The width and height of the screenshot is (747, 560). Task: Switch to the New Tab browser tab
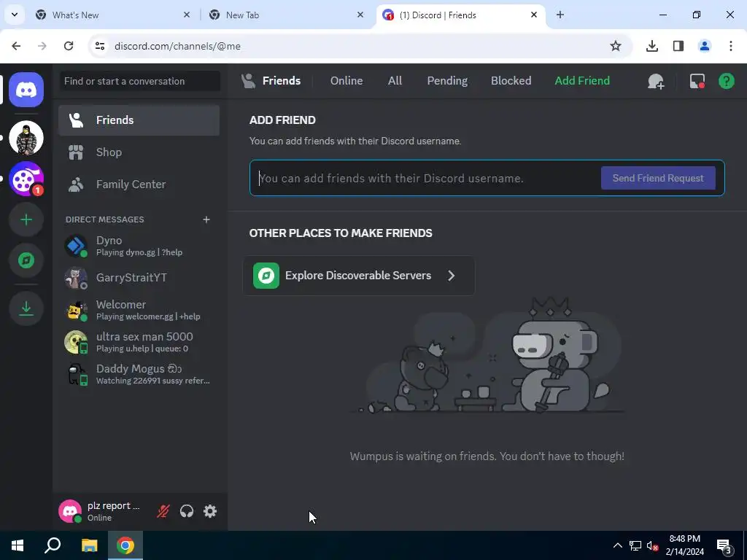coord(286,15)
